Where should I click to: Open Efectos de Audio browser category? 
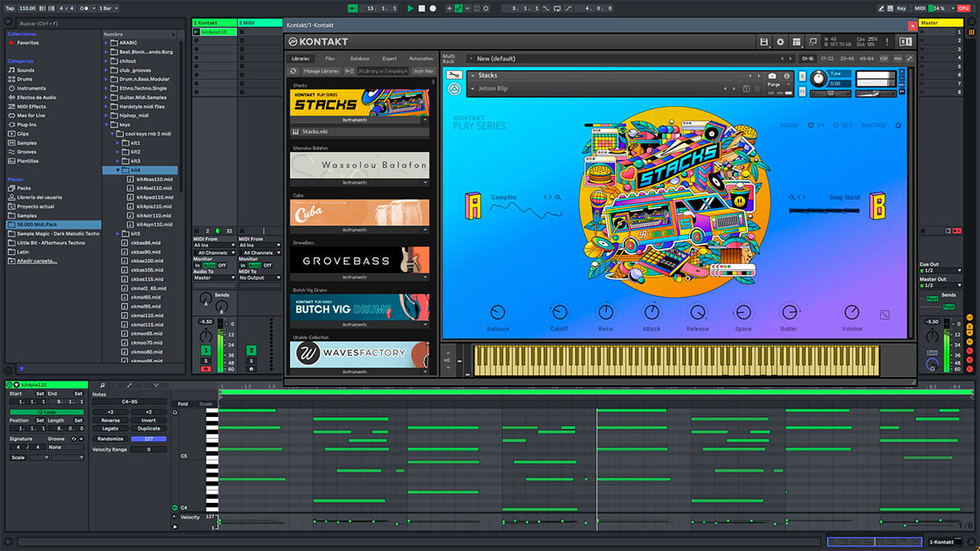(37, 97)
